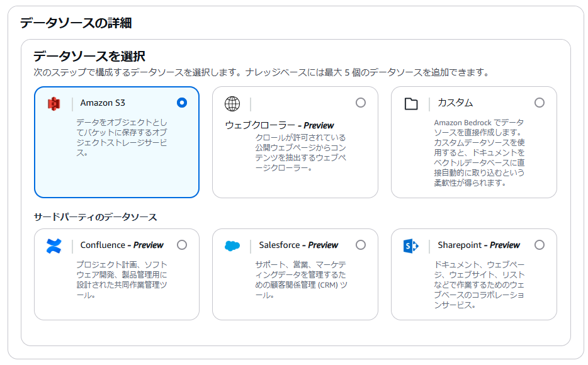The width and height of the screenshot is (588, 365).
Task: Click the Sharepoint logo icon
Action: click(411, 246)
